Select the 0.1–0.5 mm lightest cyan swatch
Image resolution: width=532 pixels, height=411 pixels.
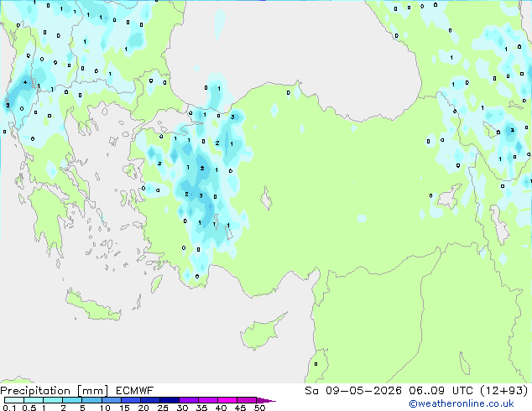coord(14,400)
